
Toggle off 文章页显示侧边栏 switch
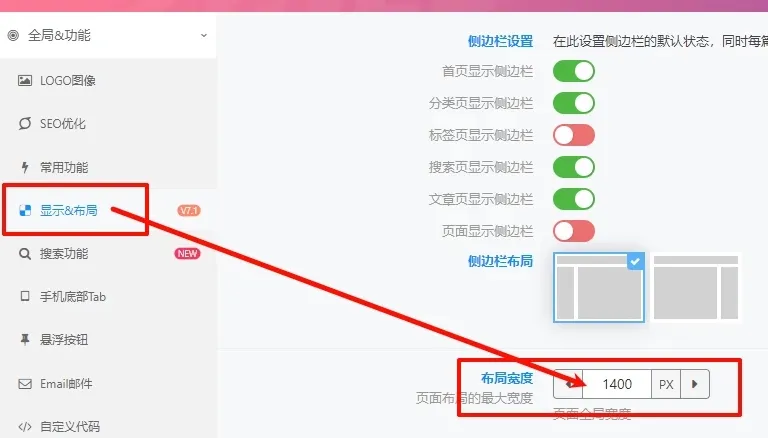[574, 199]
